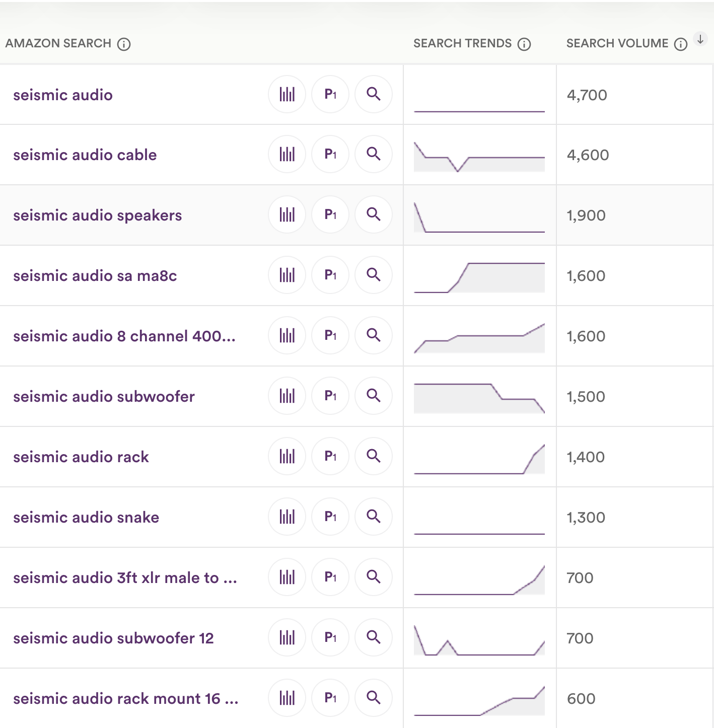Viewport: 714px width, 728px height.
Task: Open bar chart icon for seismic audio subwoofer 12
Action: click(x=287, y=637)
